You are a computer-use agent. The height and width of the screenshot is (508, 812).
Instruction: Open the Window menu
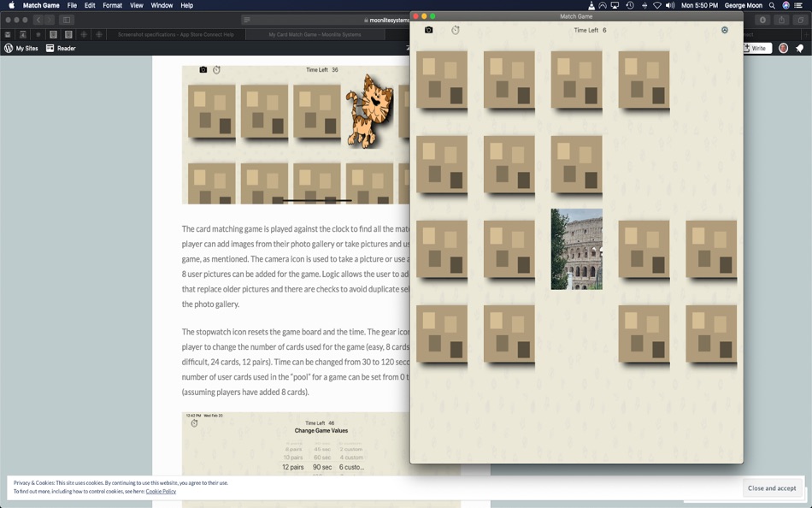point(162,5)
